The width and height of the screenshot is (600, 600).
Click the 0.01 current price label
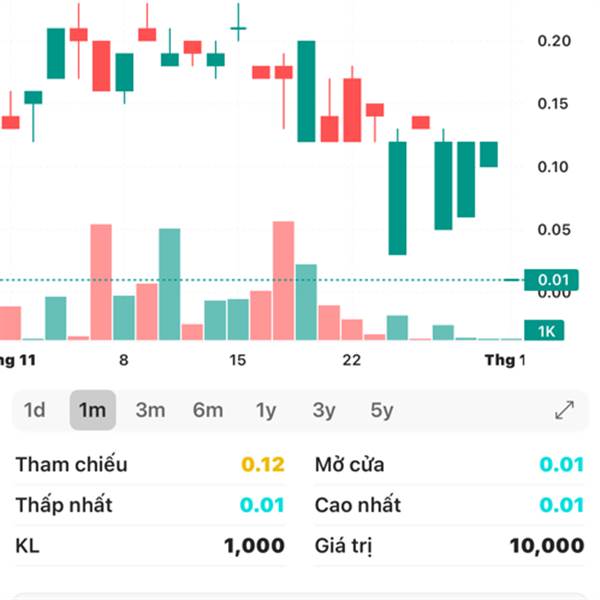(553, 279)
